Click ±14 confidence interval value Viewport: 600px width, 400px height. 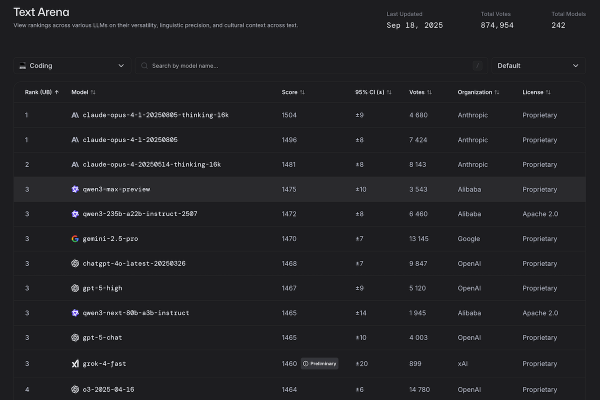pos(361,313)
